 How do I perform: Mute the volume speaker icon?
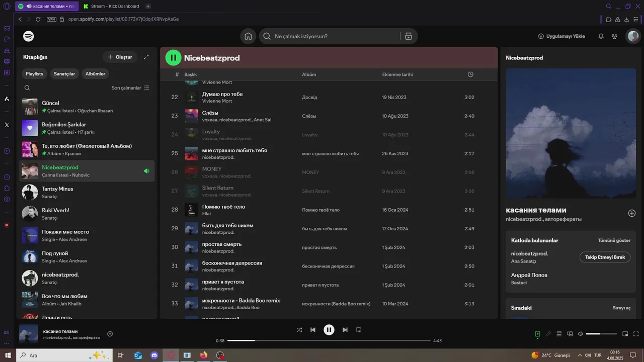[580, 334]
